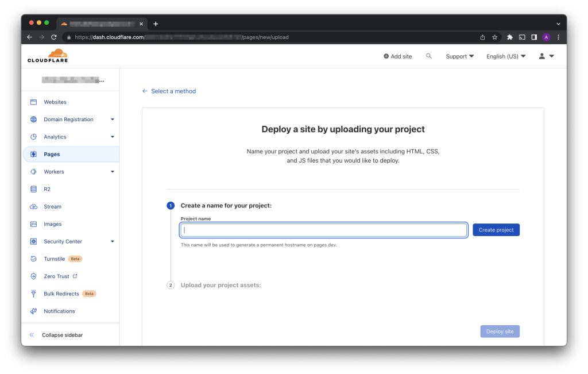The image size is (588, 374).
Task: Open Turnstile beta page
Action: pos(55,259)
